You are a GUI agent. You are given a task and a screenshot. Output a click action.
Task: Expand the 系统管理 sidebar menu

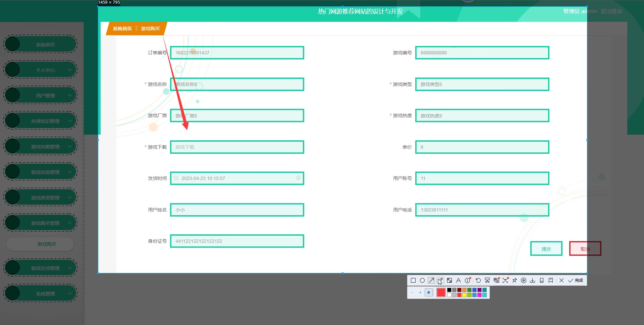click(x=40, y=293)
